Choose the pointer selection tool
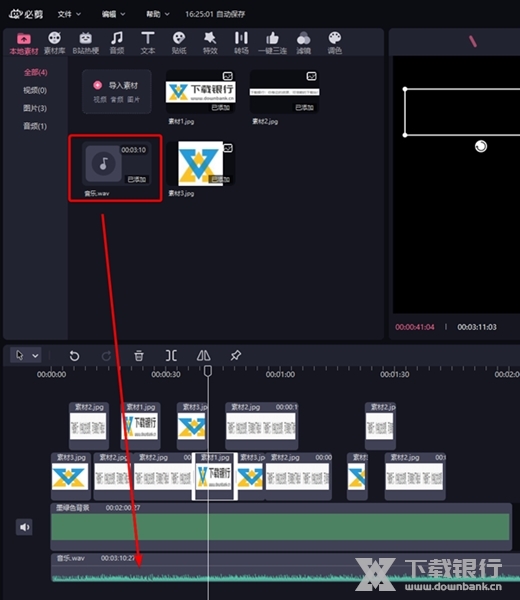 pos(20,355)
